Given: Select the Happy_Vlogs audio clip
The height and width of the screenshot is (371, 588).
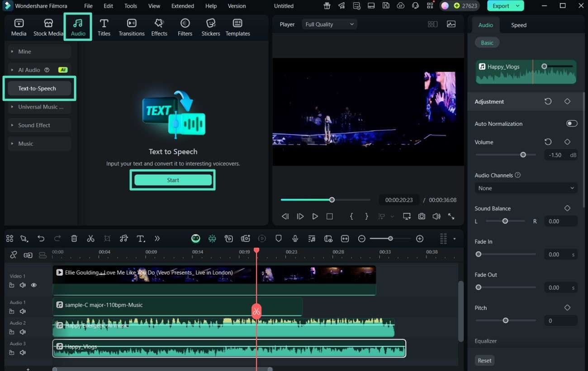Looking at the screenshot, I should click(x=229, y=348).
